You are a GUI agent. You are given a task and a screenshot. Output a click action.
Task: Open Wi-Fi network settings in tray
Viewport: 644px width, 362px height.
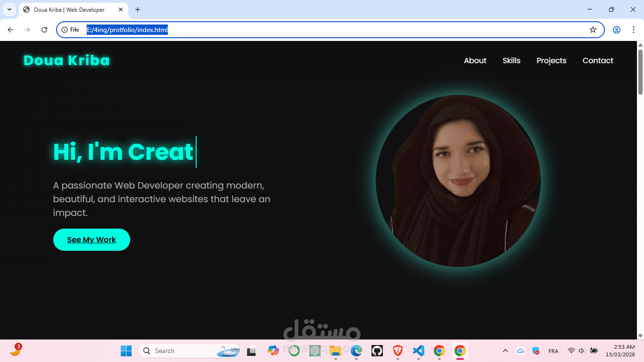pos(571,351)
